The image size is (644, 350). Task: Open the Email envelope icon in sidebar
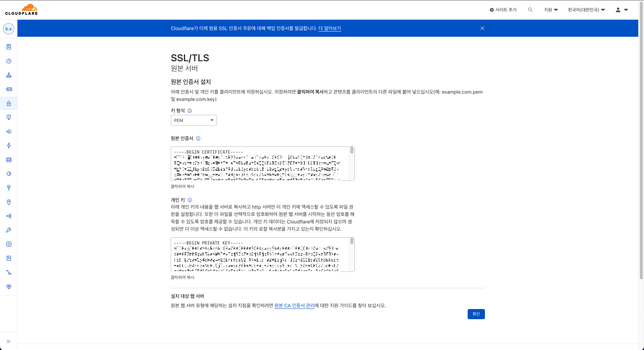(x=9, y=89)
